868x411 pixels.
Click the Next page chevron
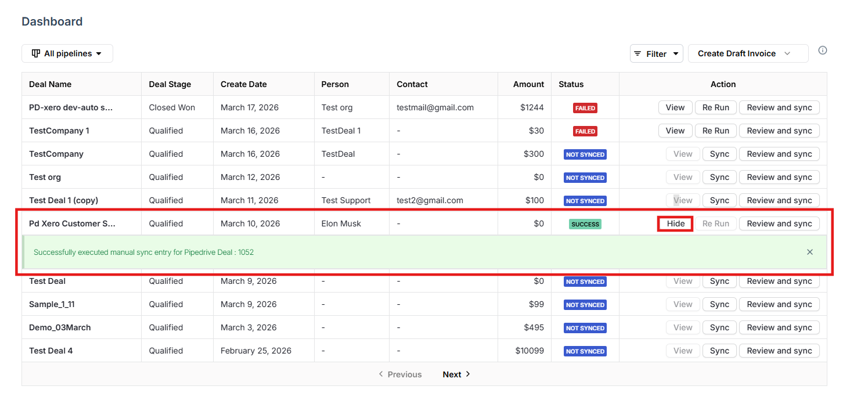468,374
